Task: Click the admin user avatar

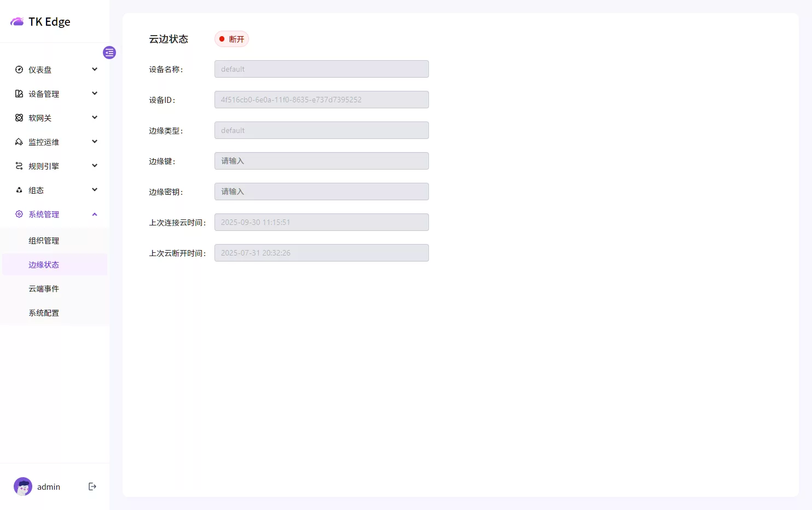Action: point(22,486)
